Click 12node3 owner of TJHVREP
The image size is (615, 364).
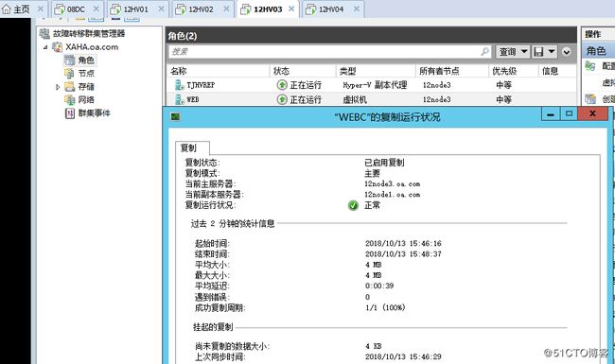[x=436, y=85]
